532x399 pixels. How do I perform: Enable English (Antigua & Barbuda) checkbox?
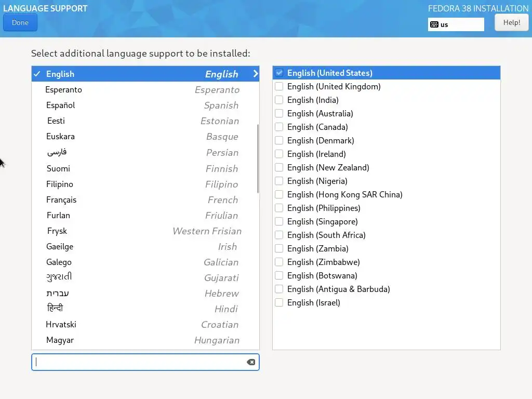click(x=279, y=289)
